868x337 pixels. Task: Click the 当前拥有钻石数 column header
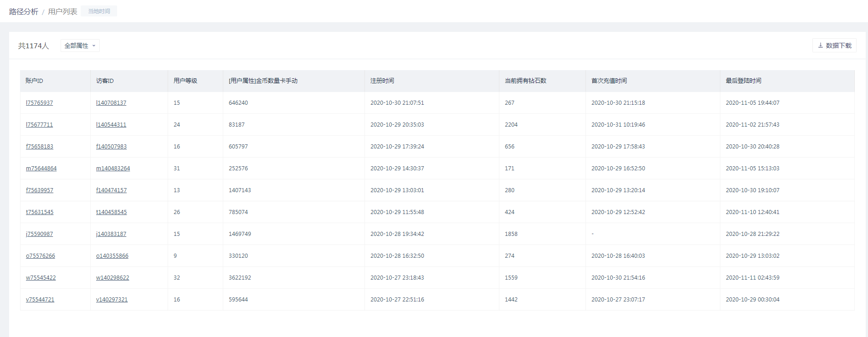tap(525, 81)
